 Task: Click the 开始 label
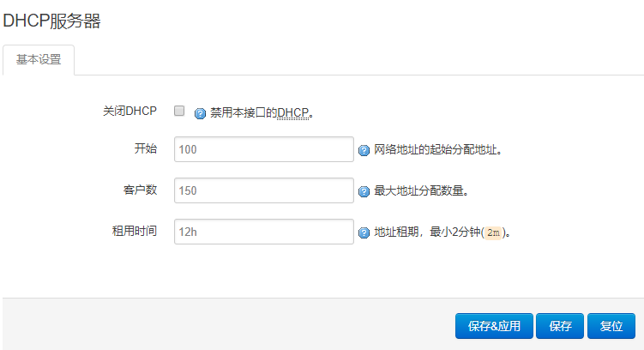coord(146,148)
